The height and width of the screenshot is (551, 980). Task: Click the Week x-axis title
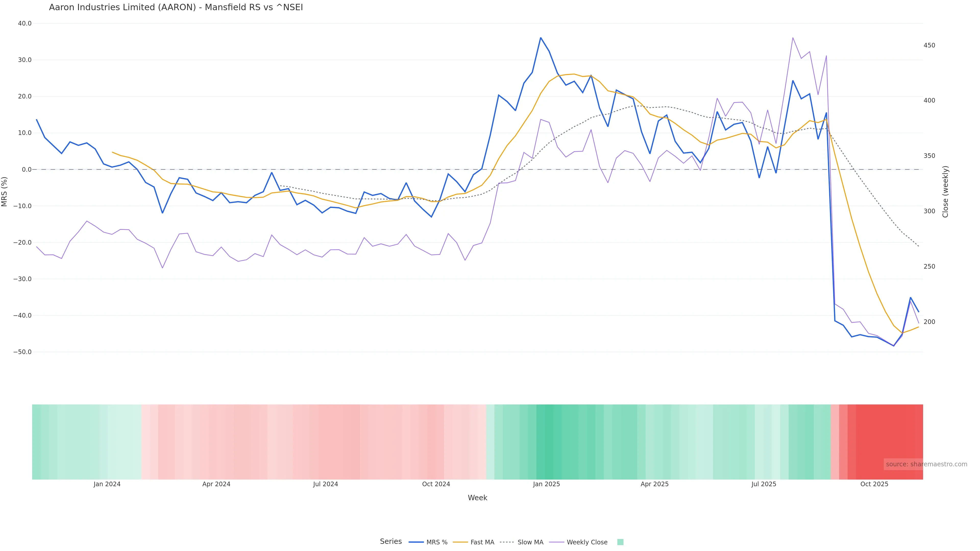point(477,498)
